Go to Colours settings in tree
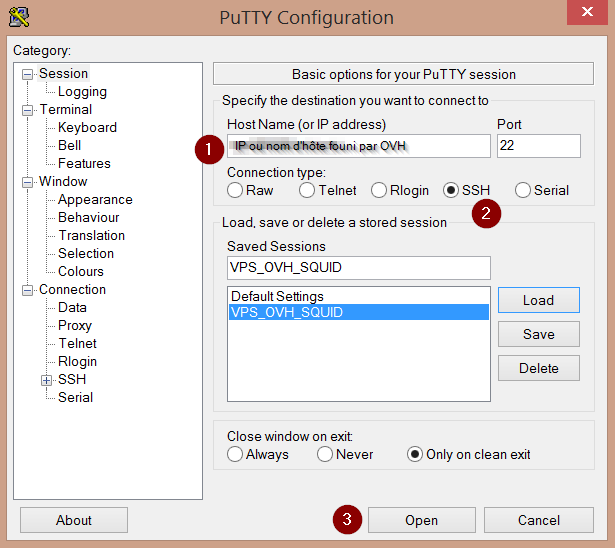This screenshot has height=548, width=615. click(81, 271)
